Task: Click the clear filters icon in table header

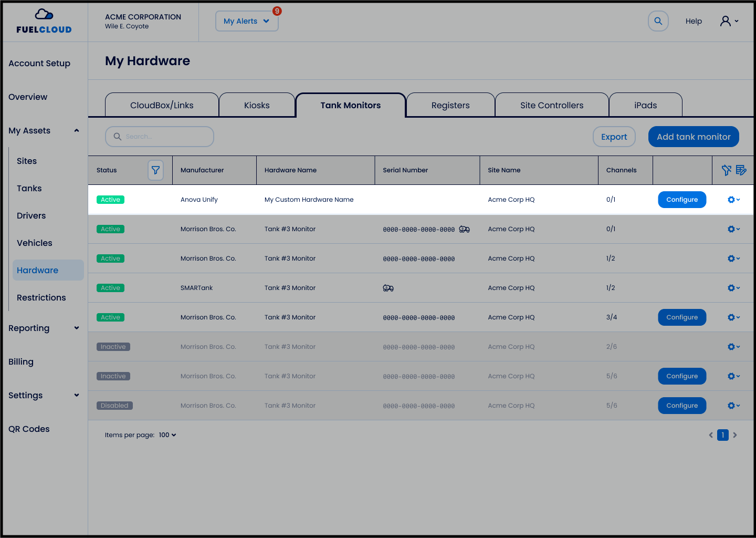Action: (726, 170)
